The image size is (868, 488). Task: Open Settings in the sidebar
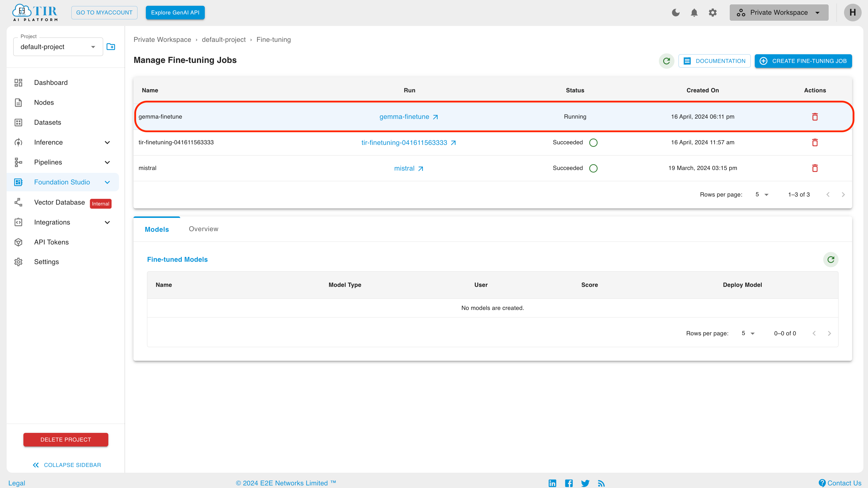click(x=46, y=261)
